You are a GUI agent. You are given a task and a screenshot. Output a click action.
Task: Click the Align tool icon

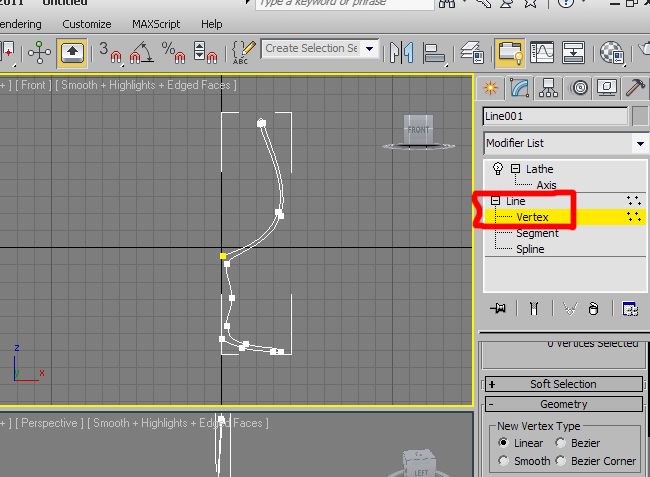click(434, 53)
